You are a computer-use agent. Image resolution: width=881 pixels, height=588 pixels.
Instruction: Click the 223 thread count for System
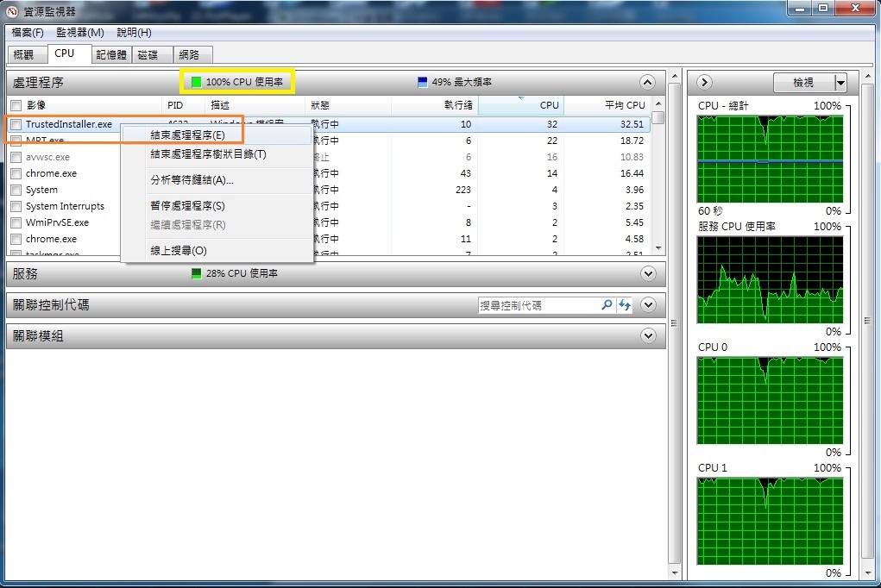pos(463,190)
